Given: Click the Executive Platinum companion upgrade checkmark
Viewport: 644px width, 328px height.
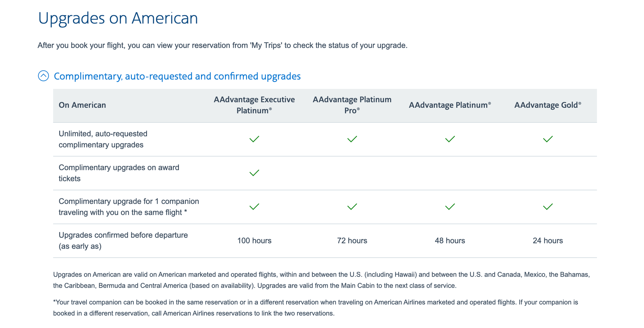Looking at the screenshot, I should click(254, 207).
